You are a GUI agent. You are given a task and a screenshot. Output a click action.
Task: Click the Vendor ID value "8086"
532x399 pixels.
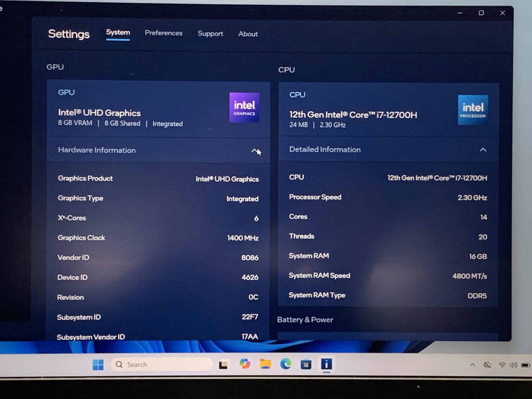pyautogui.click(x=250, y=258)
